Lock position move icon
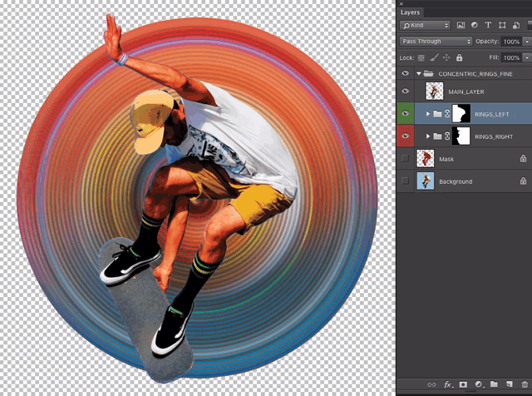 pyautogui.click(x=446, y=57)
